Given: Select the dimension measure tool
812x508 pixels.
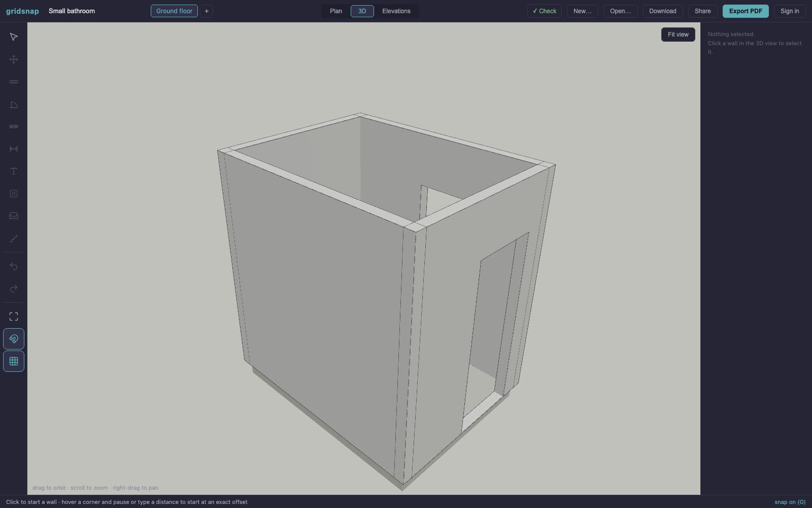Looking at the screenshot, I should [x=14, y=149].
